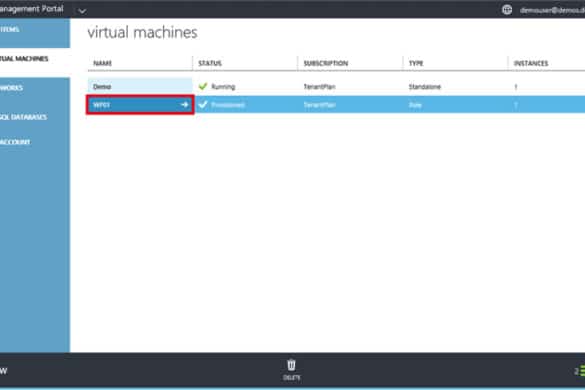Image resolution: width=585 pixels, height=390 pixels.
Task: Click TenantPlan subscription in Demo row
Action: [x=319, y=87]
